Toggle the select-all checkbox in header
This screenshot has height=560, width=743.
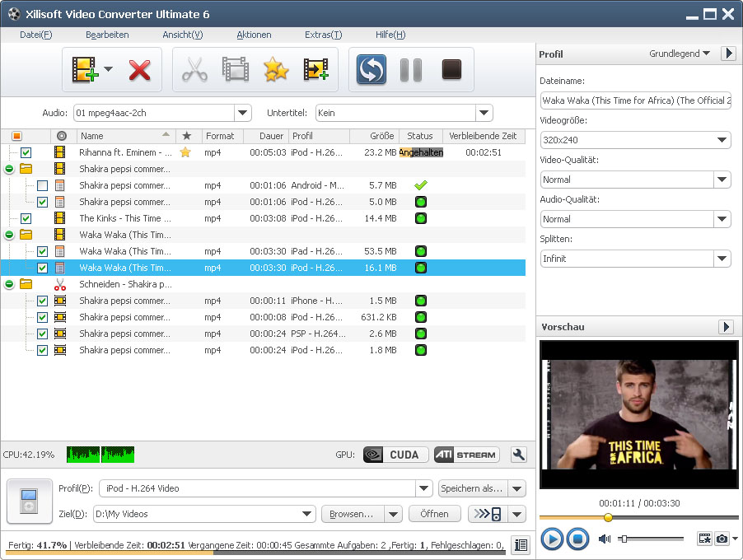16,136
